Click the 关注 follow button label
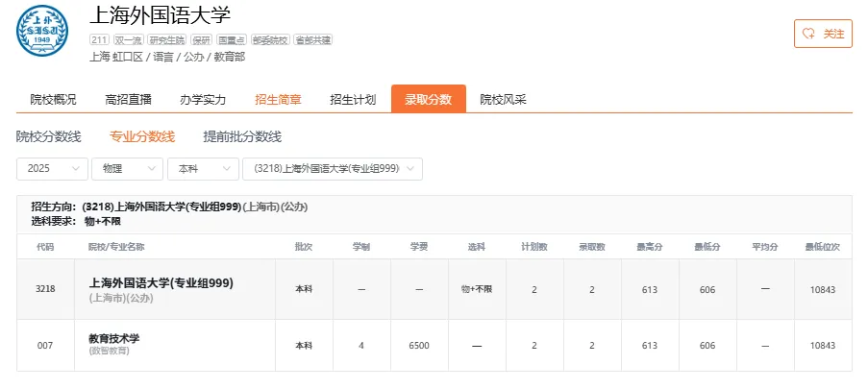 click(x=833, y=34)
